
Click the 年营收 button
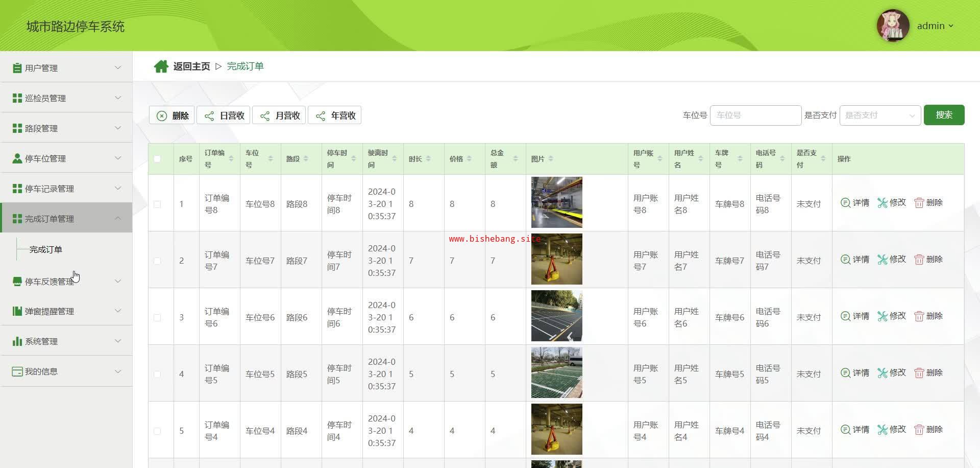point(335,115)
